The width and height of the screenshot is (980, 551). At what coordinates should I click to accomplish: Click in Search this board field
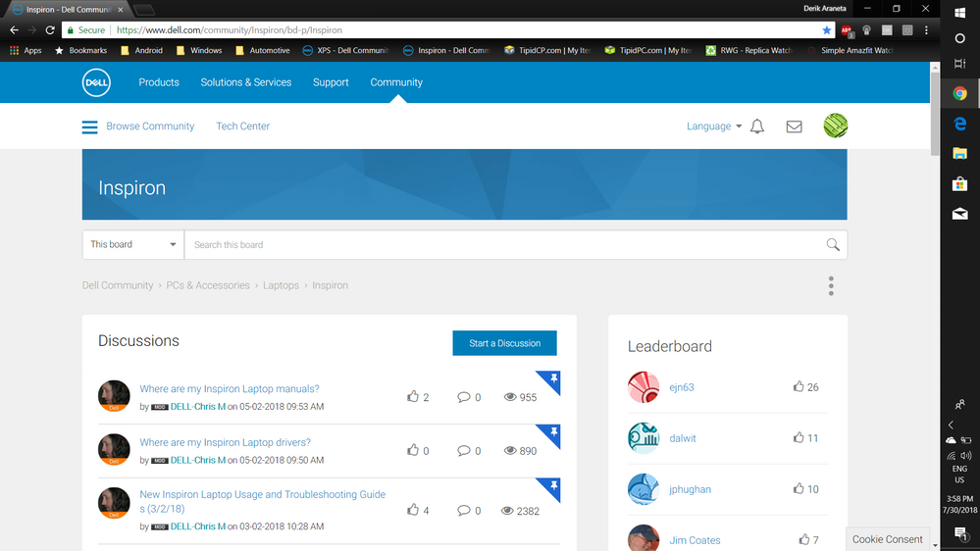(x=506, y=244)
